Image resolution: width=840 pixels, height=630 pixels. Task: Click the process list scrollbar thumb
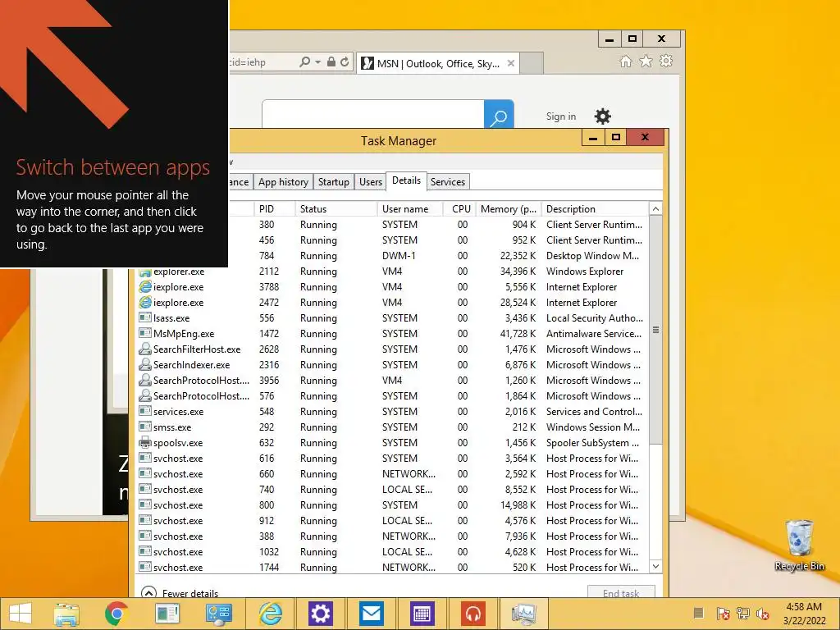tap(655, 330)
